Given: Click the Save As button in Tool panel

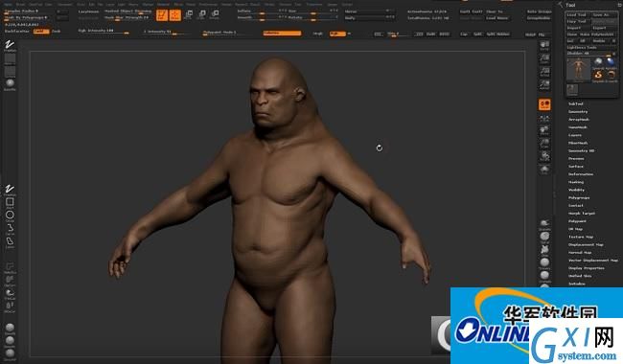Looking at the screenshot, I should [605, 14].
